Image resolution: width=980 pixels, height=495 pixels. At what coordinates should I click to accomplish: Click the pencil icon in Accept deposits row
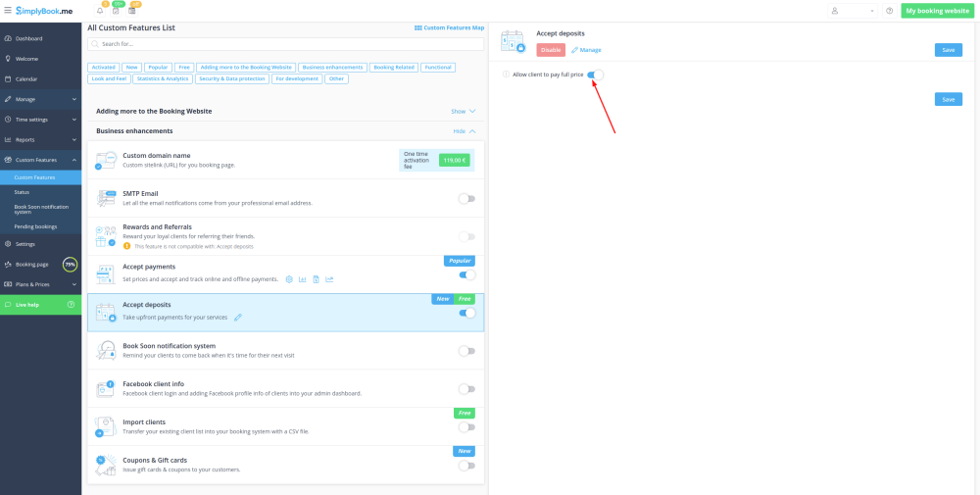click(238, 317)
